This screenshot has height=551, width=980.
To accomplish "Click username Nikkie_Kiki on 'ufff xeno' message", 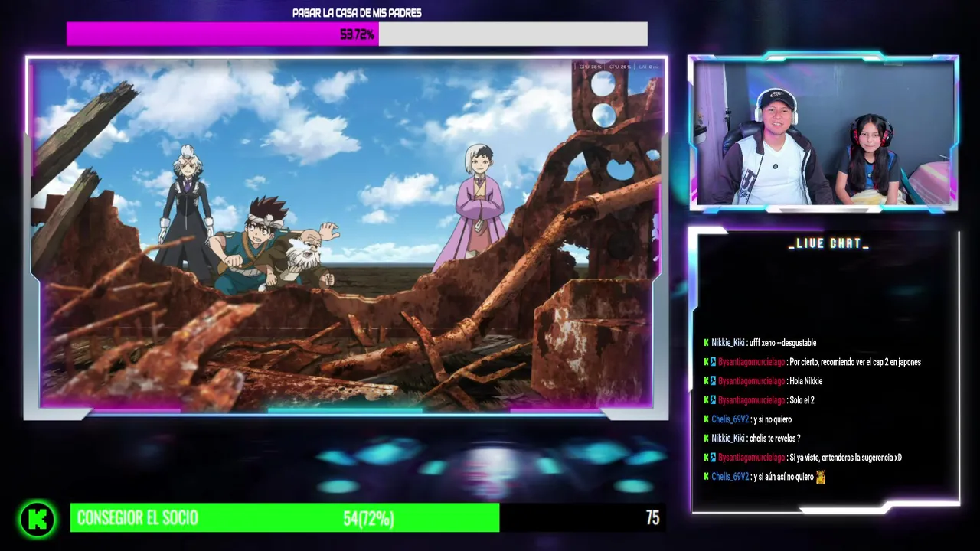I will point(728,343).
